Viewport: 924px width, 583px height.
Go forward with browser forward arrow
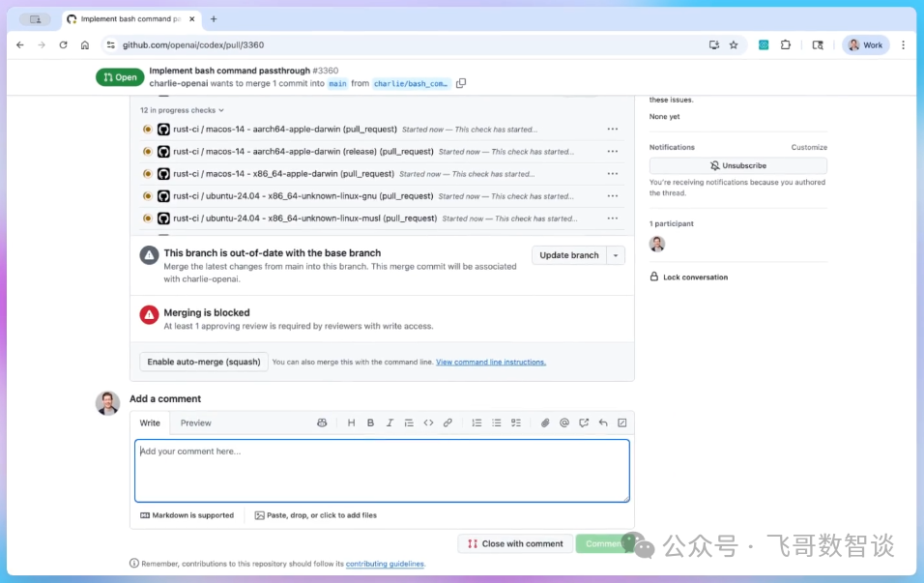(x=42, y=44)
